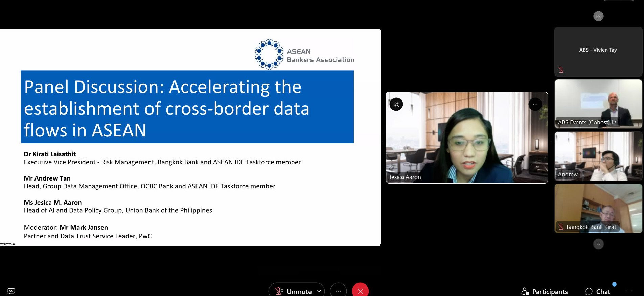Click divider handle between video and thumbnails
Screen dimensions: 644x296
tap(551, 138)
